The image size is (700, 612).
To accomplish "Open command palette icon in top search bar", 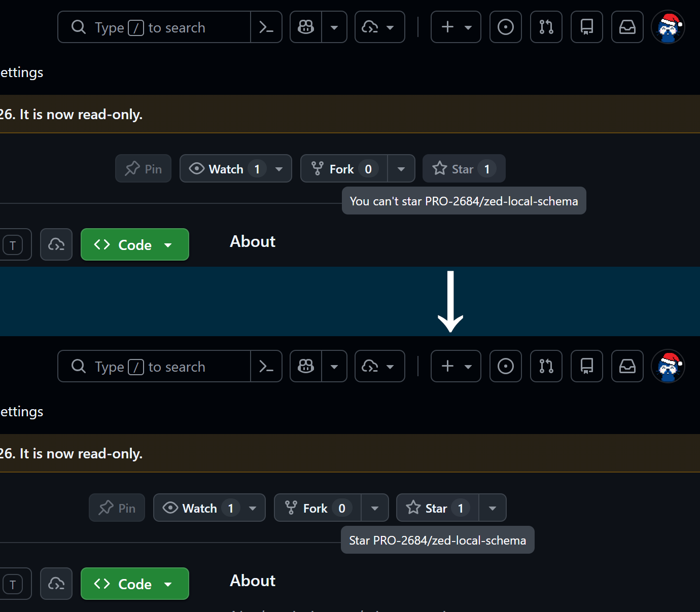I will click(x=266, y=27).
